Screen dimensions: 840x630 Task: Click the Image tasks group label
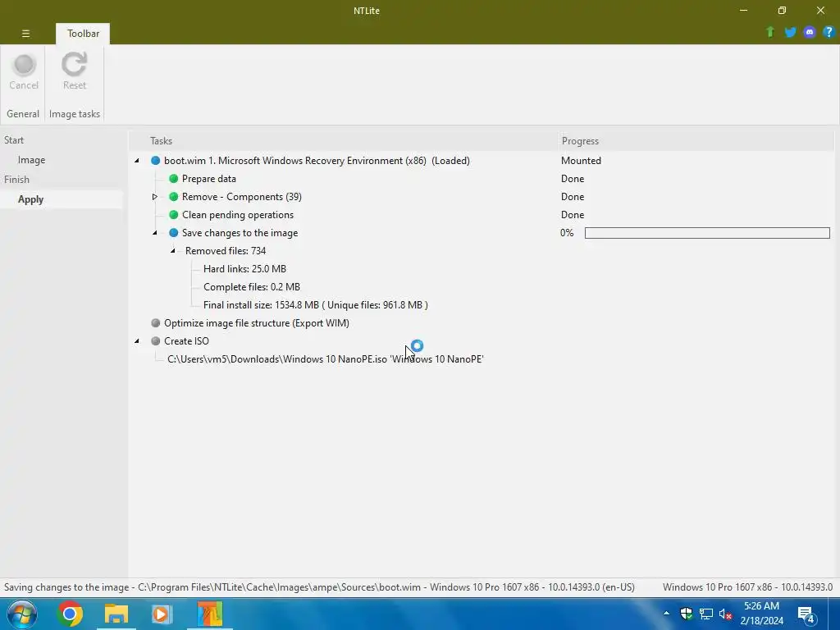(x=75, y=114)
